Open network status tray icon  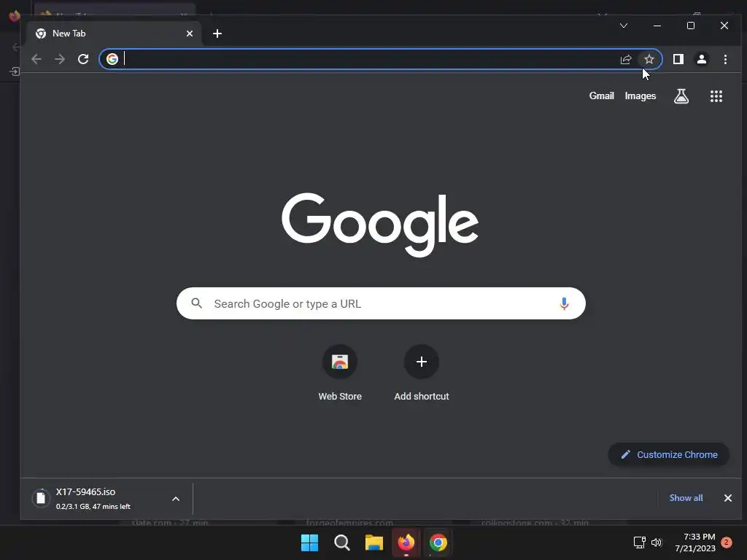point(639,542)
